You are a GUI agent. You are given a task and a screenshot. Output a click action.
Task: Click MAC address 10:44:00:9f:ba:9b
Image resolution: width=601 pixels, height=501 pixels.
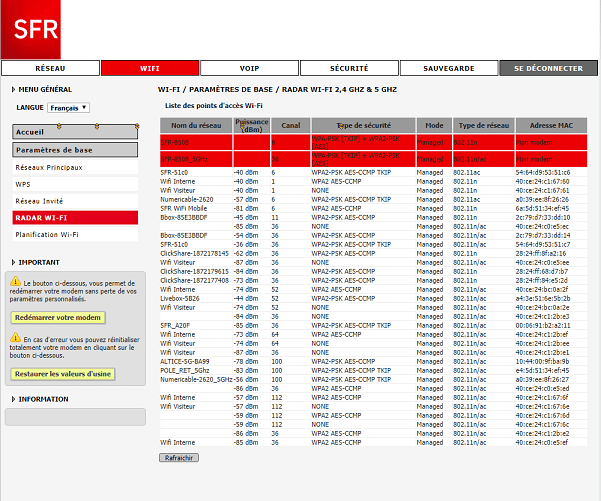[542, 361]
